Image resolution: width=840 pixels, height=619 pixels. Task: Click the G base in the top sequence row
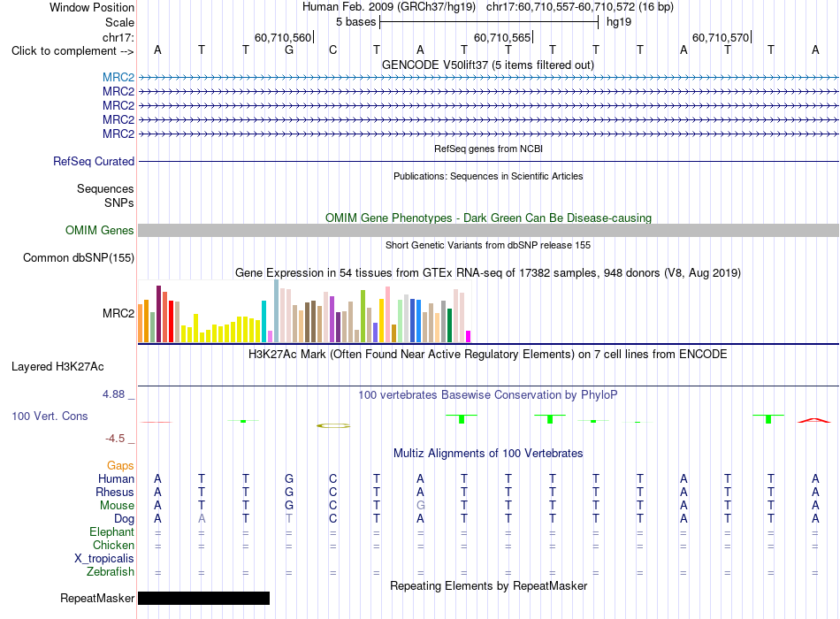(289, 50)
